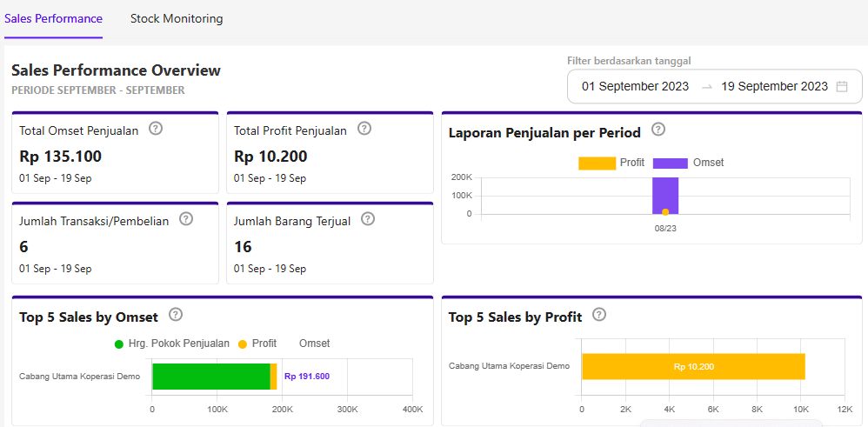Click help icon beside Total Omset Penjualan
The image size is (868, 427).
(x=156, y=129)
